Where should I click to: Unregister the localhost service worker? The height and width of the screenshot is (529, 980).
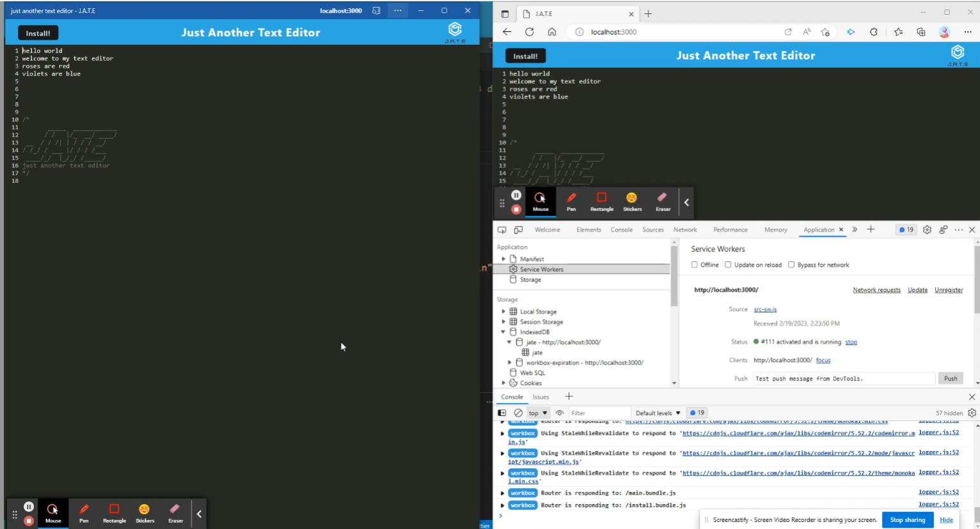948,289
